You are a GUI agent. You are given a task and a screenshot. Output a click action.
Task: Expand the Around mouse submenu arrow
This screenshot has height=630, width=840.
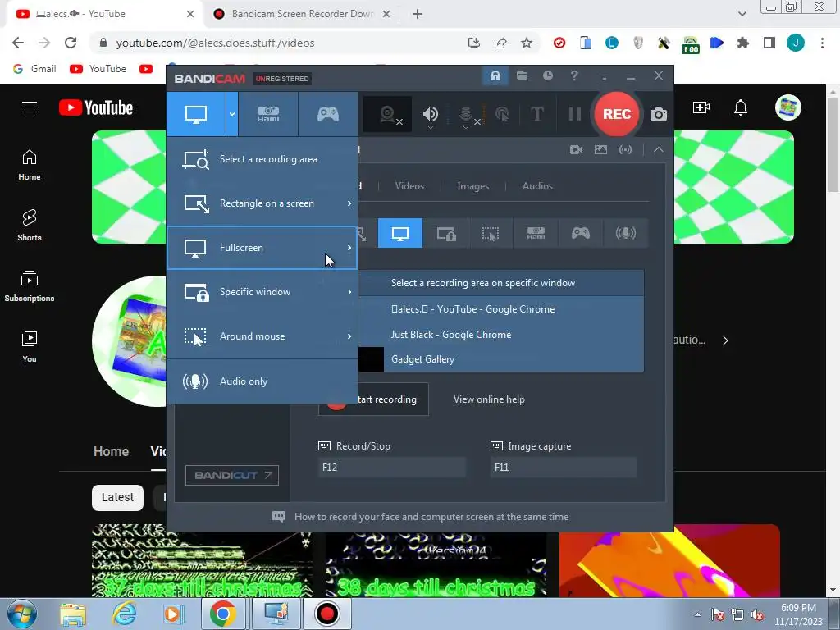(349, 336)
